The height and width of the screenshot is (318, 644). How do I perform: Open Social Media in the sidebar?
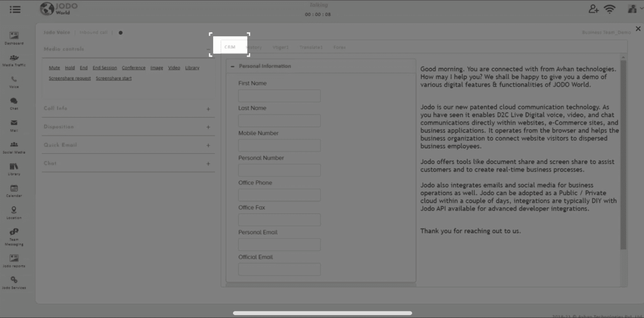pos(14,148)
